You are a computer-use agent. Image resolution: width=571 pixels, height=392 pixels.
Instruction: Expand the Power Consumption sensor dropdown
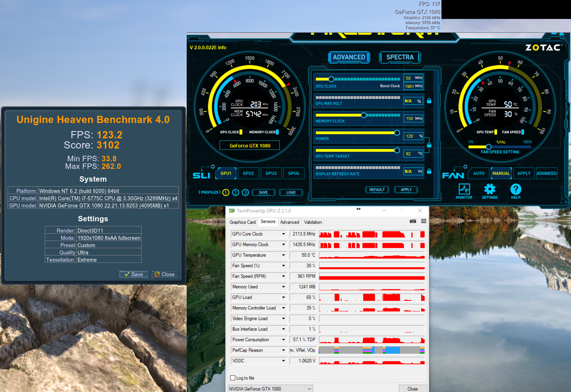coord(283,340)
